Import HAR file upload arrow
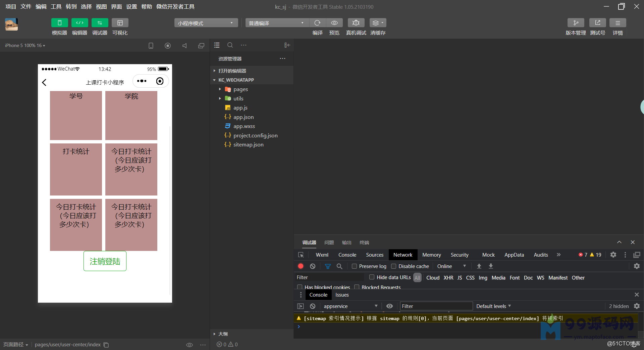 [x=479, y=266]
